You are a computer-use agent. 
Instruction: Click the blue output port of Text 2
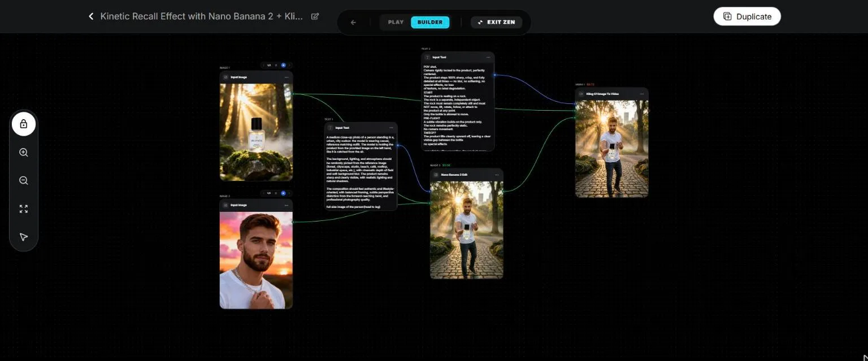point(495,75)
